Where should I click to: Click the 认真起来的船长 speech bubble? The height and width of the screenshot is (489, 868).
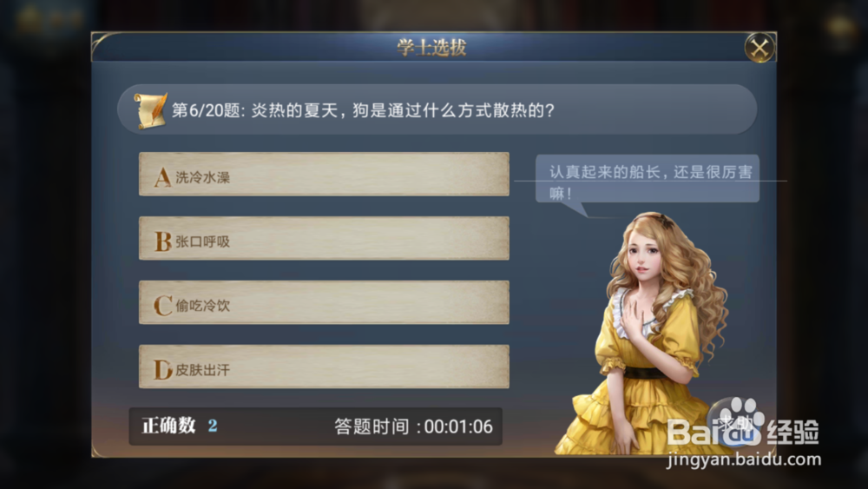[x=648, y=179]
